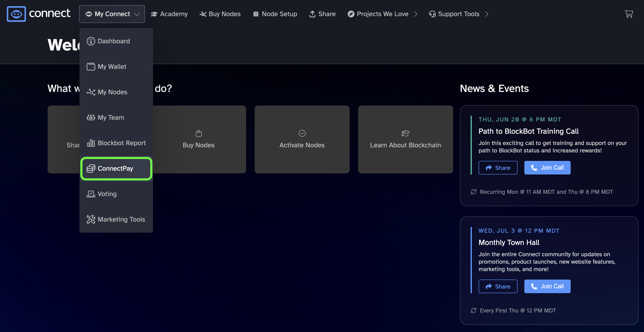Click recurring icon under Training Call event
Screen dimensions: 644x332
pyautogui.click(x=474, y=192)
